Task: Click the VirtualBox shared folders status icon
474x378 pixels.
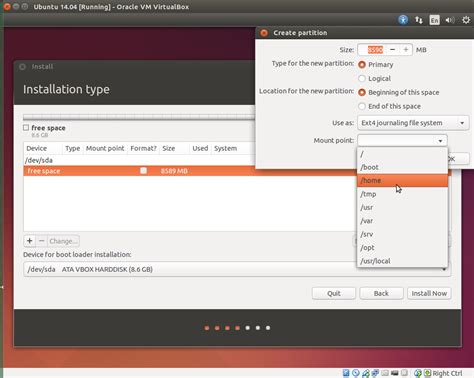Action: coord(385,373)
